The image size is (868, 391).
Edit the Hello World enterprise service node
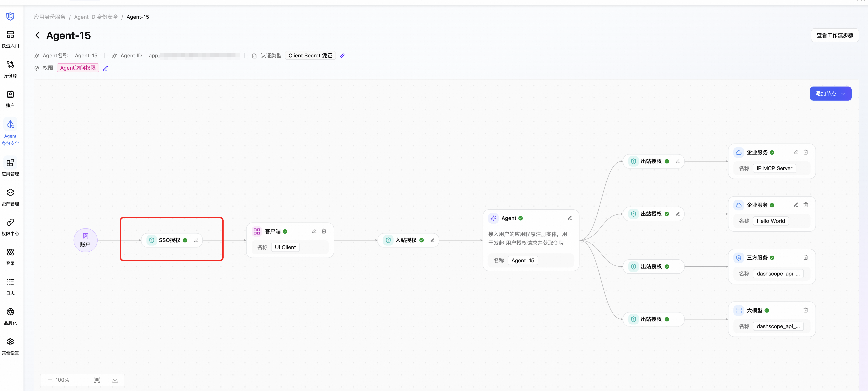[796, 205]
